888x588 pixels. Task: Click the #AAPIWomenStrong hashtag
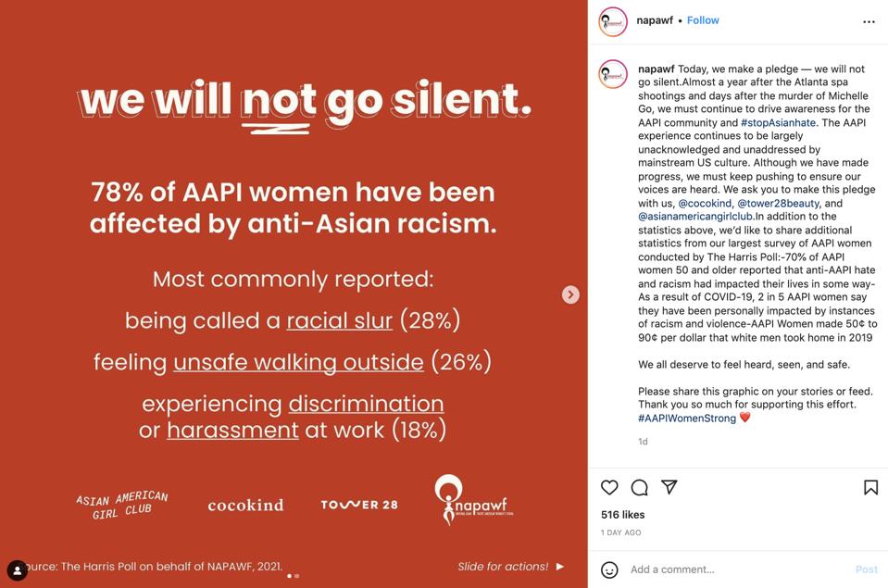tap(686, 418)
